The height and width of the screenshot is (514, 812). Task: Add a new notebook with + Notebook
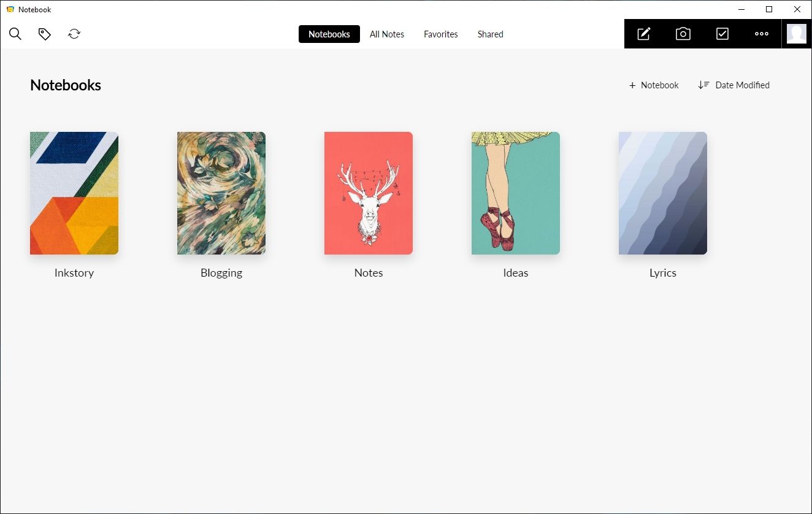pos(654,85)
